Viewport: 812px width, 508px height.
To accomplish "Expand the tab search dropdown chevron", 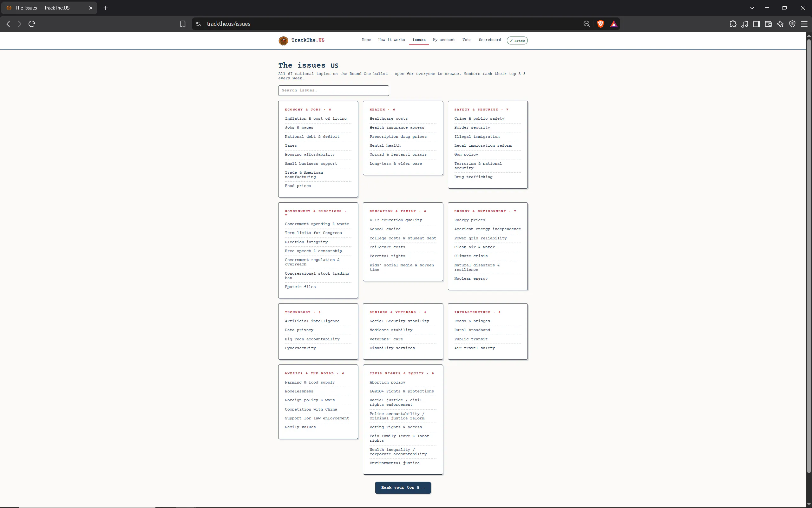I will pos(752,8).
